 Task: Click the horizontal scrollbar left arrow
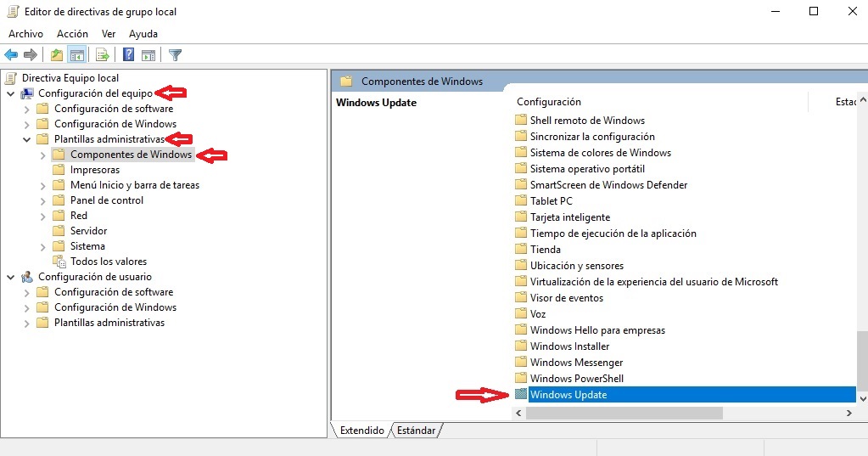[518, 413]
